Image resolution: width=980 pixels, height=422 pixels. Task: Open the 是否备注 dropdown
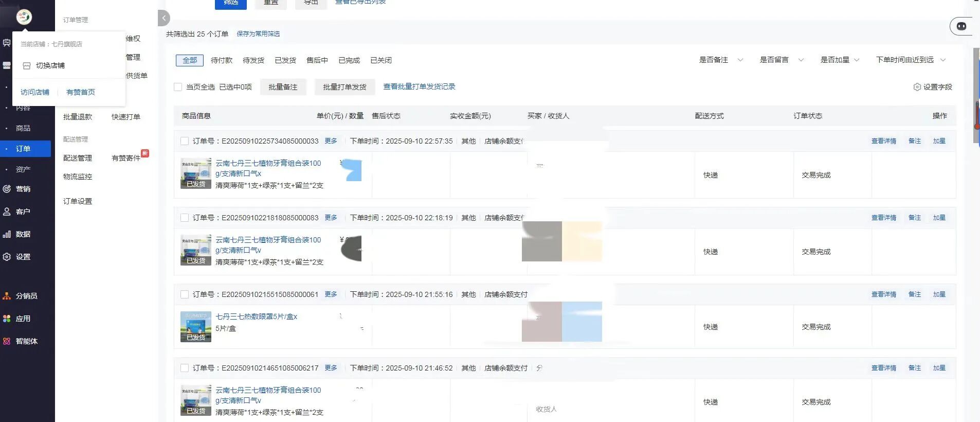click(721, 60)
